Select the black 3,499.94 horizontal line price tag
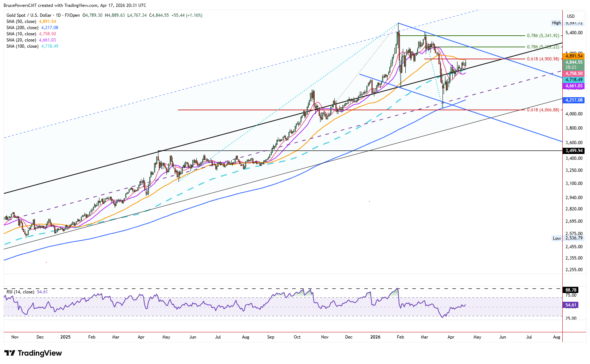This screenshot has height=364, width=590. pyautogui.click(x=574, y=151)
